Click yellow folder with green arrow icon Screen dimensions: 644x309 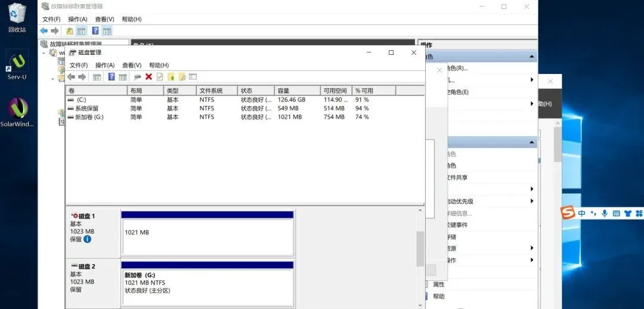point(171,77)
